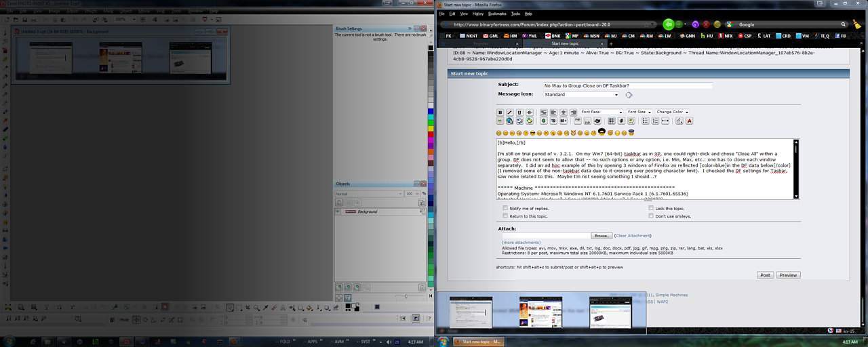Pick the red swatch in Corel color palette
The image size is (868, 347).
click(x=431, y=135)
